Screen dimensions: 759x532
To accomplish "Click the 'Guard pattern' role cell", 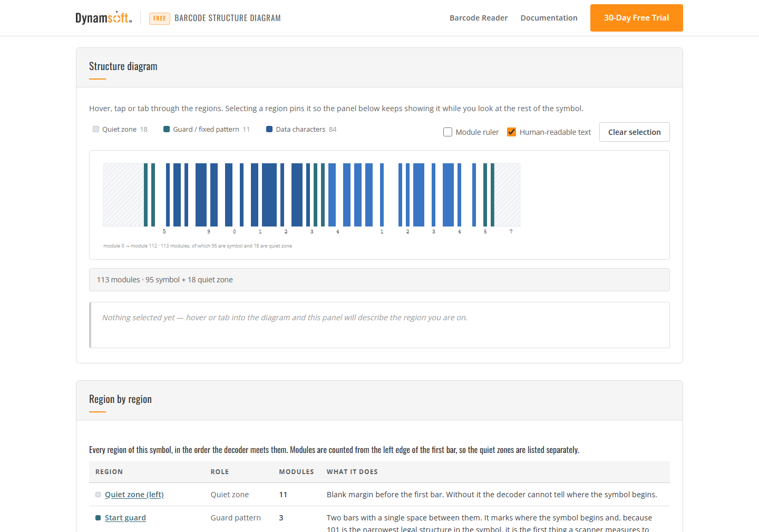I will pos(236,518).
